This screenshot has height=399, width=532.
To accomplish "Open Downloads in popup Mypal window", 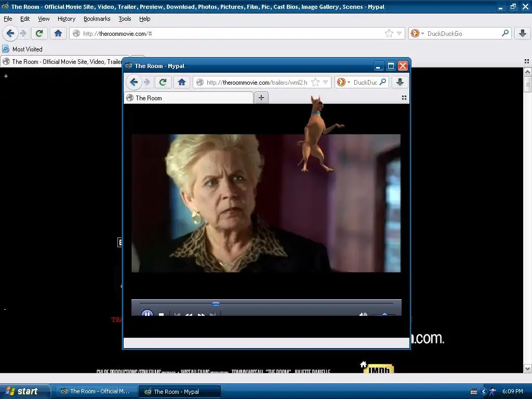I will pos(400,82).
